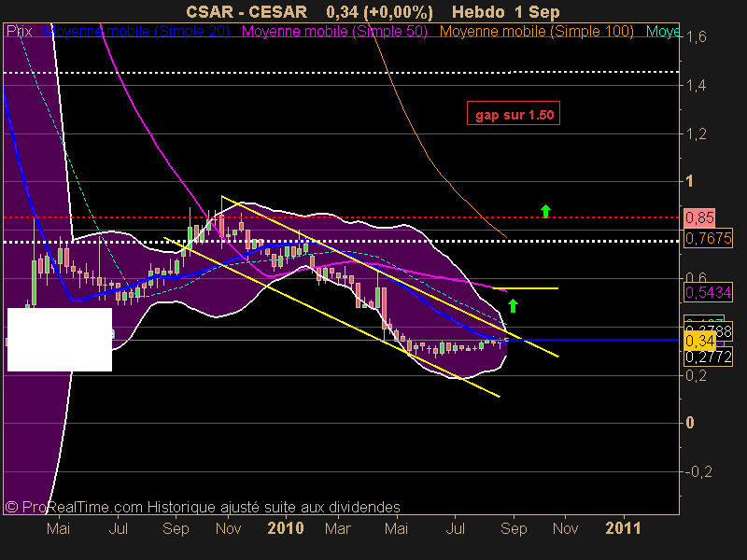Click the 1,6 value on price axis
The height and width of the screenshot is (560, 747).
click(x=696, y=36)
